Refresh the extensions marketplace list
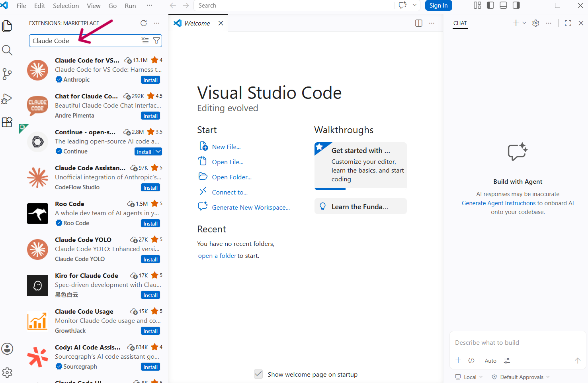This screenshot has height=383, width=588. point(144,23)
